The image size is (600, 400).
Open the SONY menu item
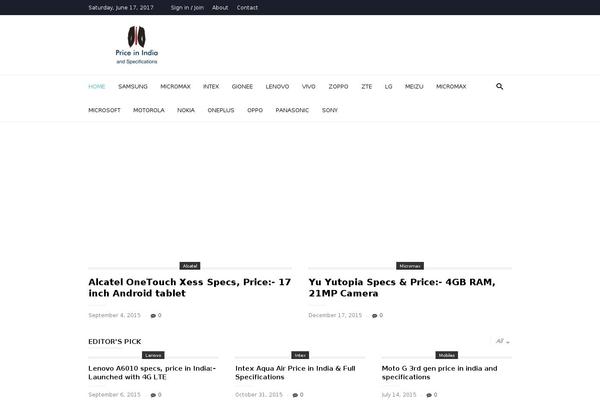tap(330, 110)
